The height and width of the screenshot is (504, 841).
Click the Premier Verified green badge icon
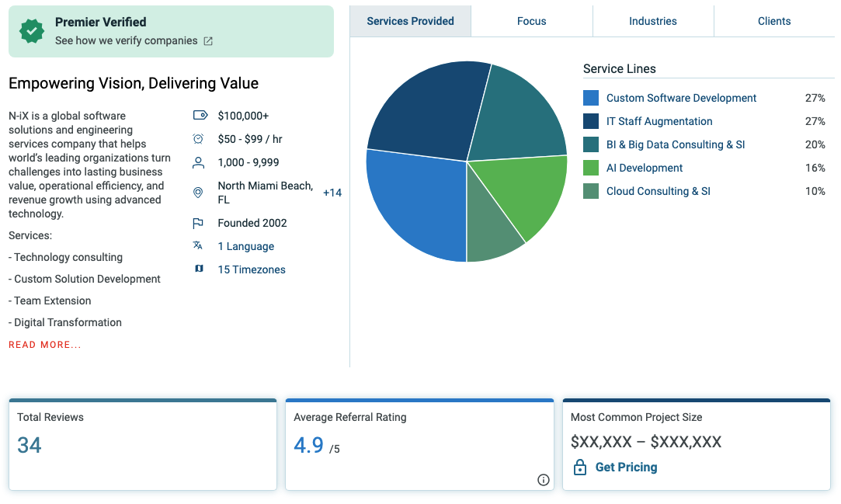click(32, 31)
